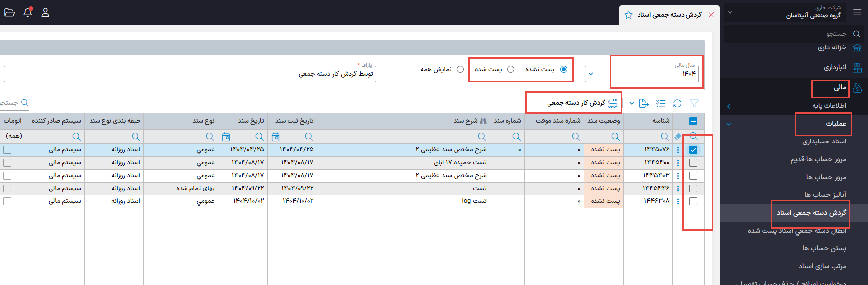
Task: Open the notifications bell
Action: coord(28,12)
